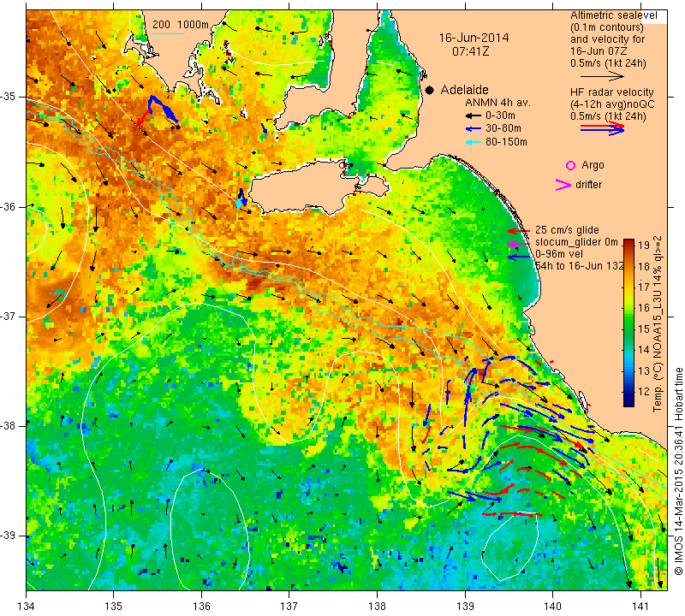Image resolution: width=685 pixels, height=616 pixels.
Task: Click the magenta Argo circle symbol
Action: pos(570,165)
